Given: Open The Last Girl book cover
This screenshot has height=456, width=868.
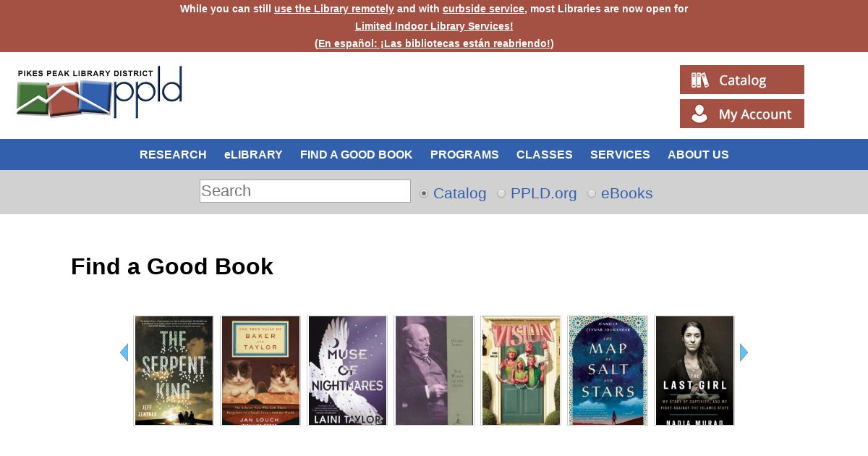Looking at the screenshot, I should click(x=694, y=371).
